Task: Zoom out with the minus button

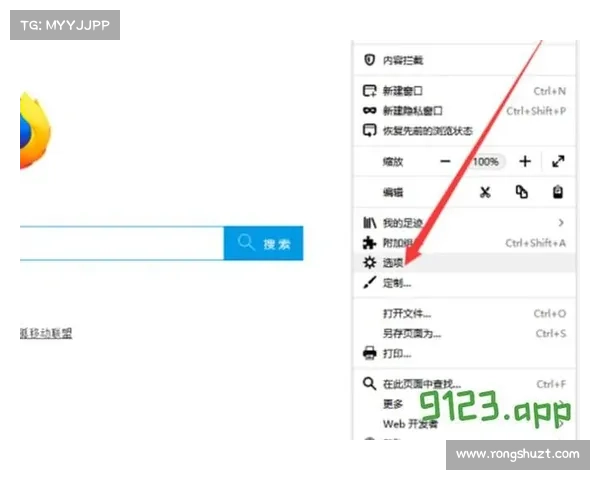Action: pos(445,162)
